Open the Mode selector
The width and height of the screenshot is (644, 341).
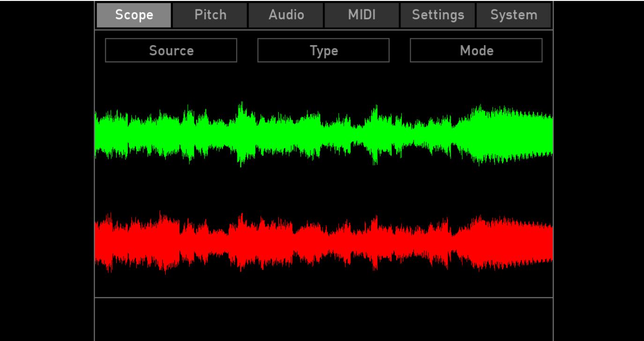click(476, 50)
